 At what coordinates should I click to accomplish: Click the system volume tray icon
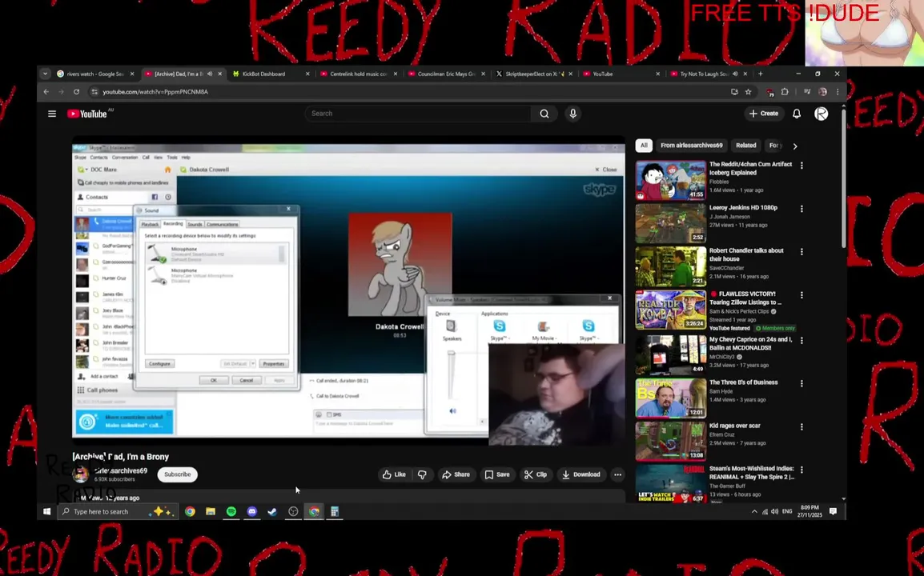pos(774,511)
